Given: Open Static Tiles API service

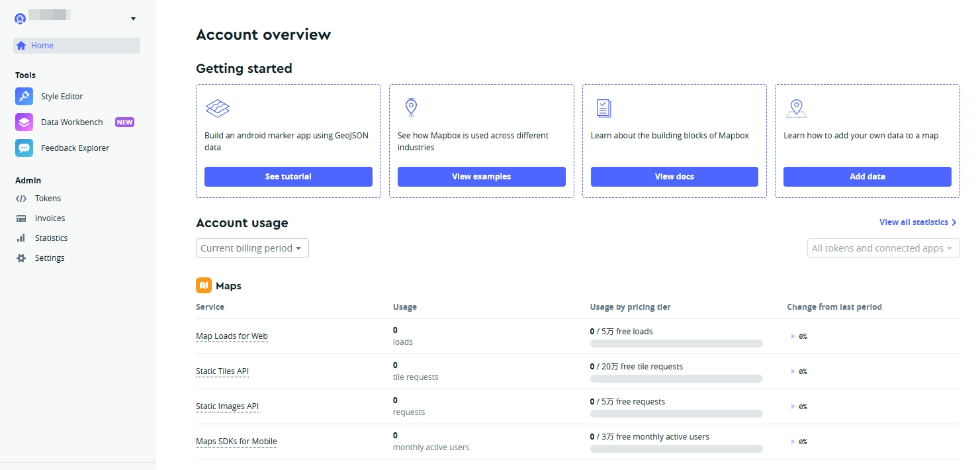Looking at the screenshot, I should (222, 371).
